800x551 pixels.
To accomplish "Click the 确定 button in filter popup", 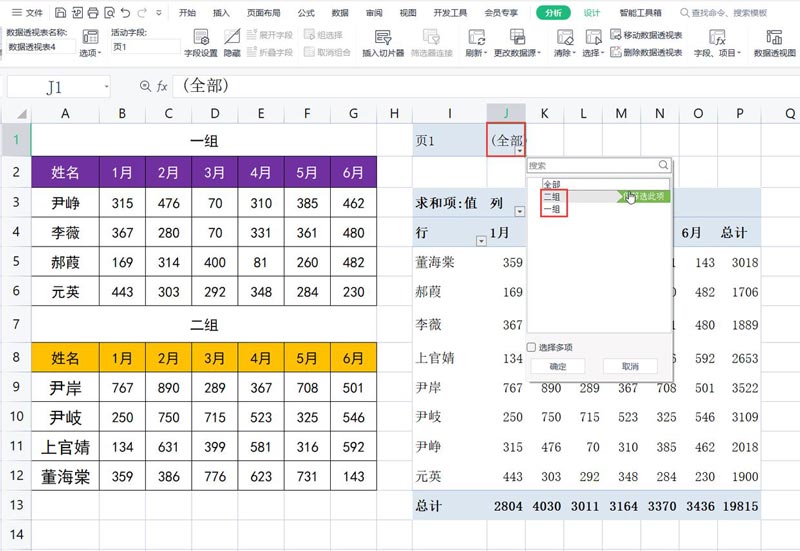I will coord(559,367).
